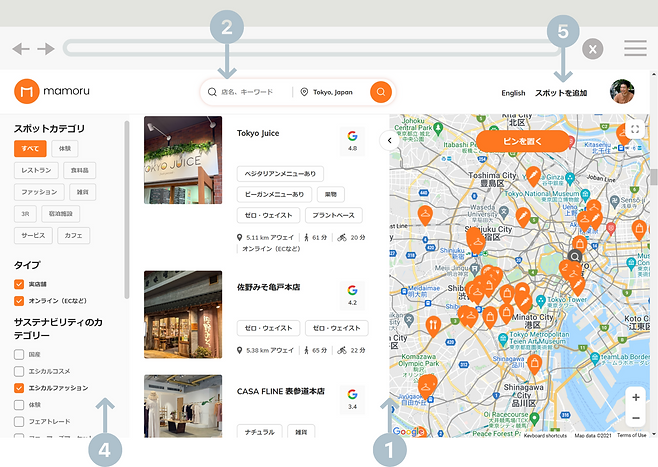Check the 国産 sustainability checkbox

19,355
